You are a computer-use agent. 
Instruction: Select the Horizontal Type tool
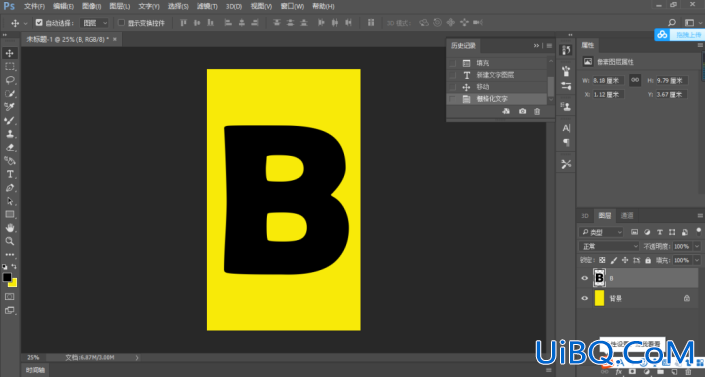coord(9,174)
